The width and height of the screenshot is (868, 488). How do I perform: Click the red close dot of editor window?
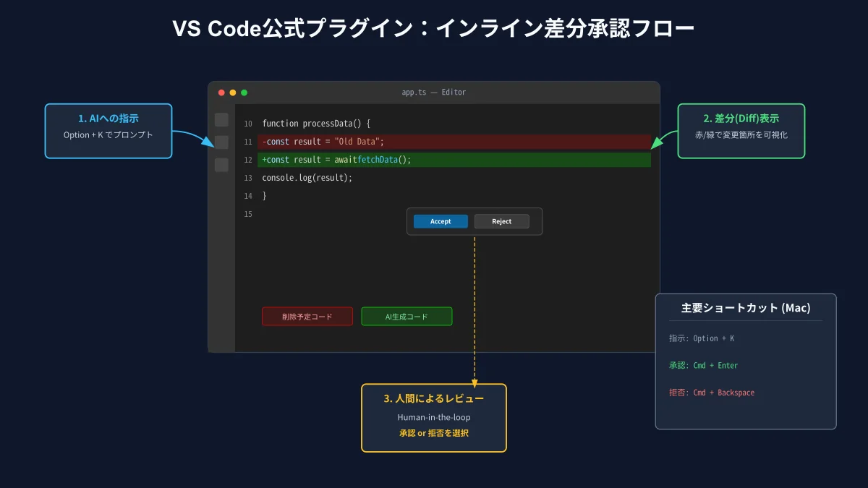tap(221, 93)
